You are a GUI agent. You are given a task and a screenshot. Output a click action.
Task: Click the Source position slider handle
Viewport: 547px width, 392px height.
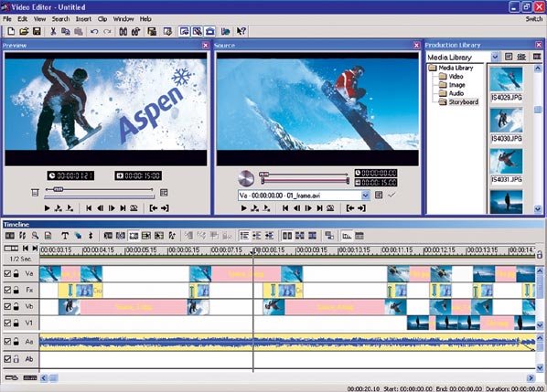pos(264,174)
